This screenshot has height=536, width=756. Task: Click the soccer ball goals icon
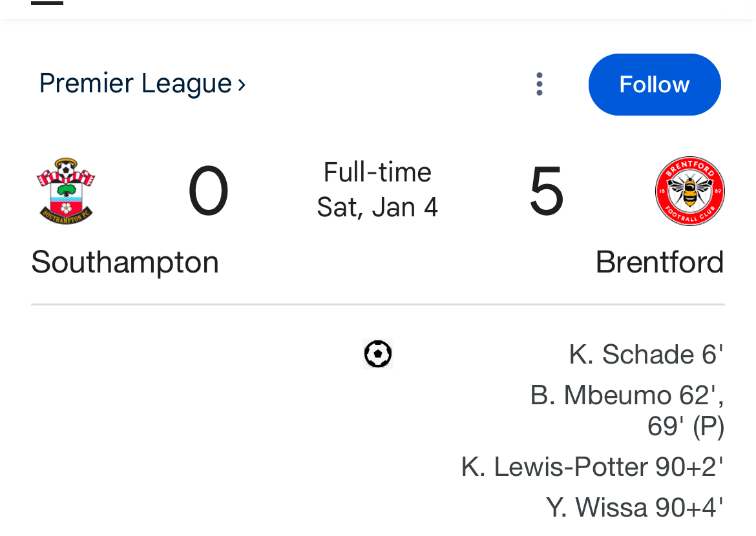[378, 354]
